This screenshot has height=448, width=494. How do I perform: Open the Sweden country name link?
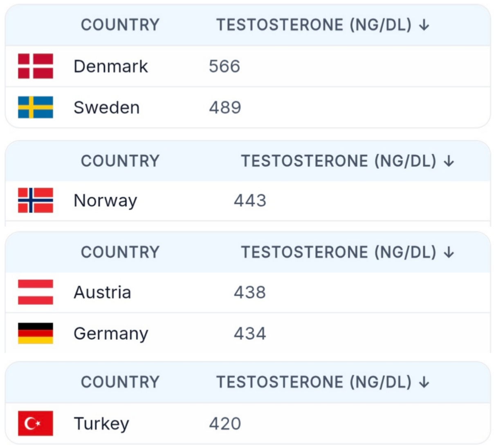(x=107, y=108)
